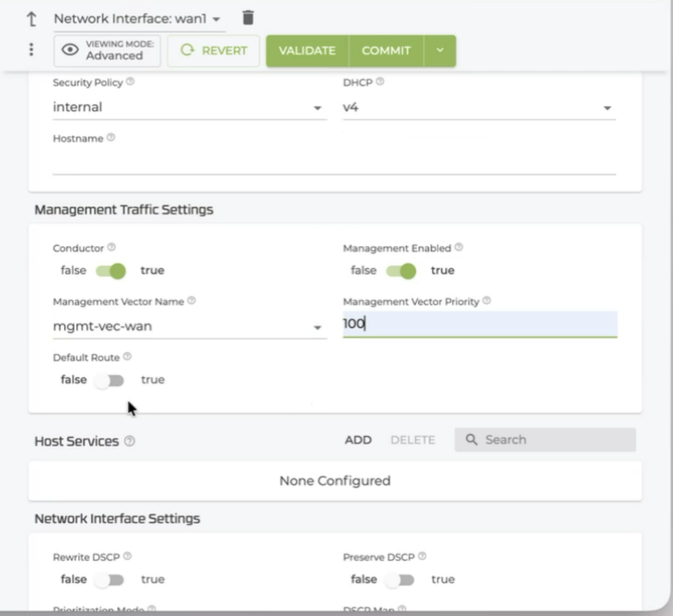Click the Management Vector Priority field
The width and height of the screenshot is (673, 616).
[480, 324]
